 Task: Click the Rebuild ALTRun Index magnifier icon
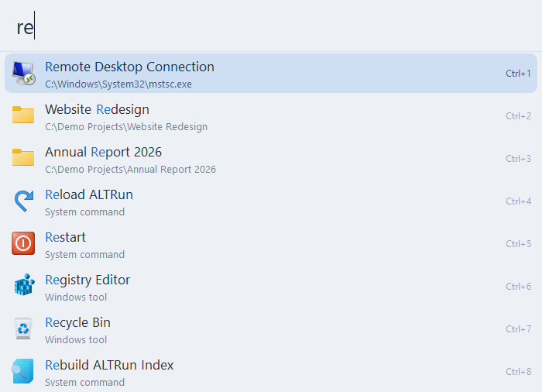tap(22, 371)
